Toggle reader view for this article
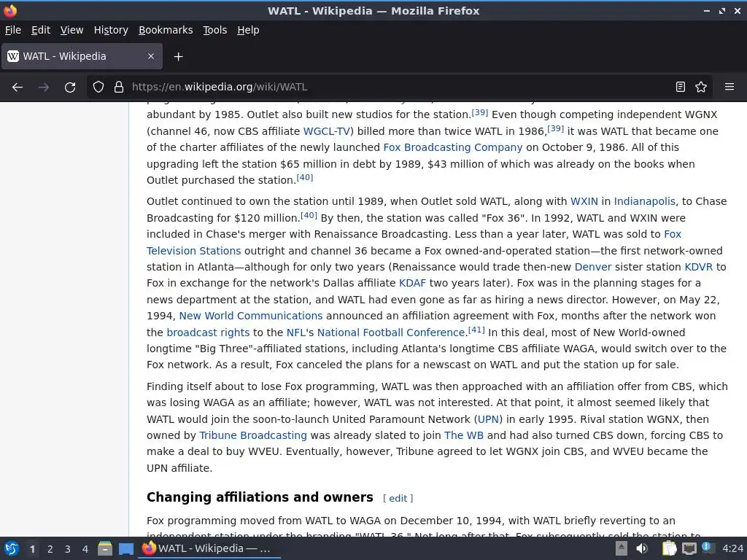747x560 pixels. pos(681,87)
